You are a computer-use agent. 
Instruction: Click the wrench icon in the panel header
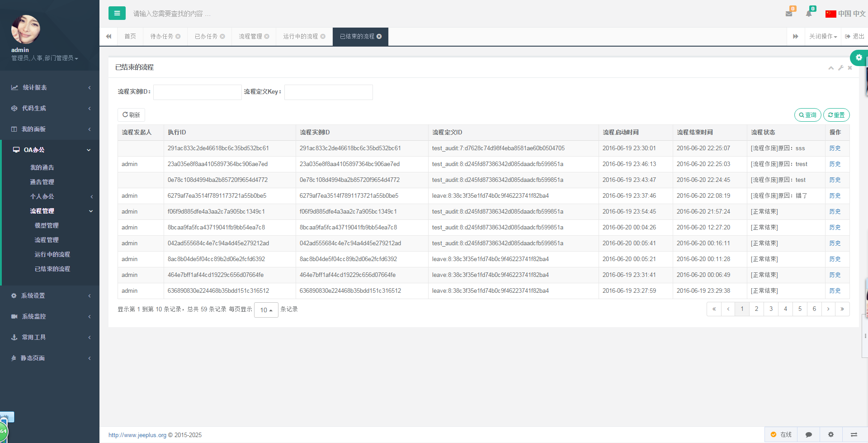(841, 68)
